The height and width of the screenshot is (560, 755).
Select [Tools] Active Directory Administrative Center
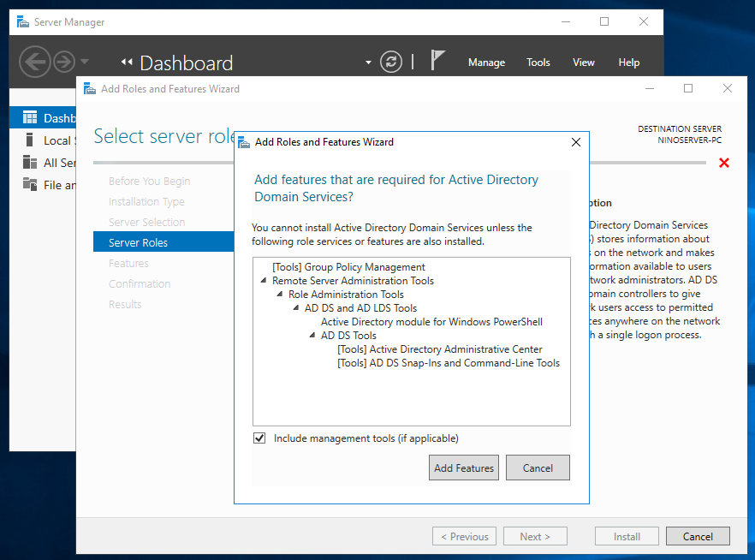pyautogui.click(x=440, y=349)
